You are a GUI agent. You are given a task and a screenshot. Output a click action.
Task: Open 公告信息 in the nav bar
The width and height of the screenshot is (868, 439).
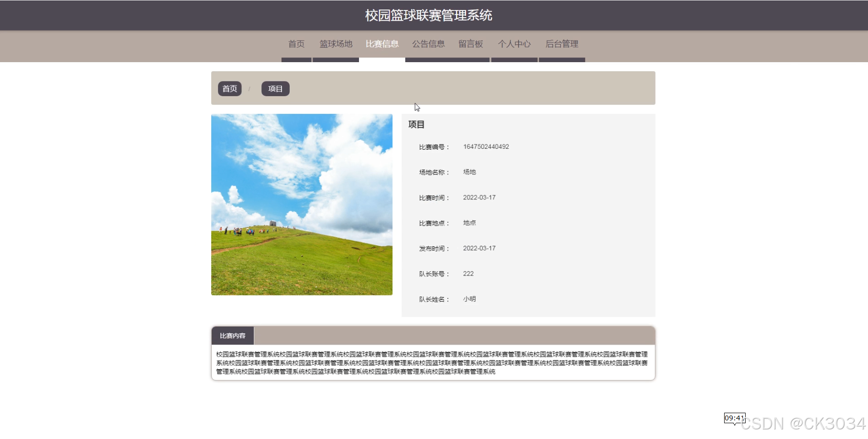(x=428, y=44)
